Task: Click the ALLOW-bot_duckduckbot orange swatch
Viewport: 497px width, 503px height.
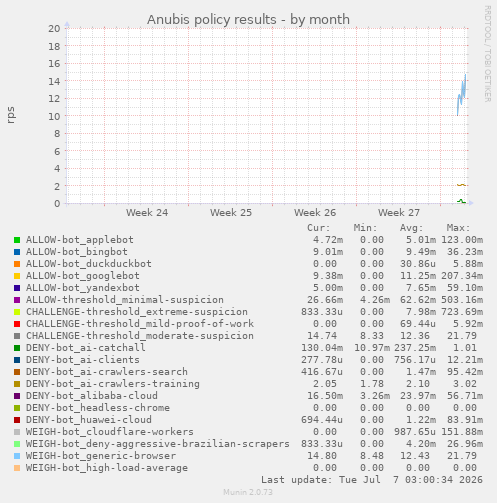Action: (x=17, y=264)
